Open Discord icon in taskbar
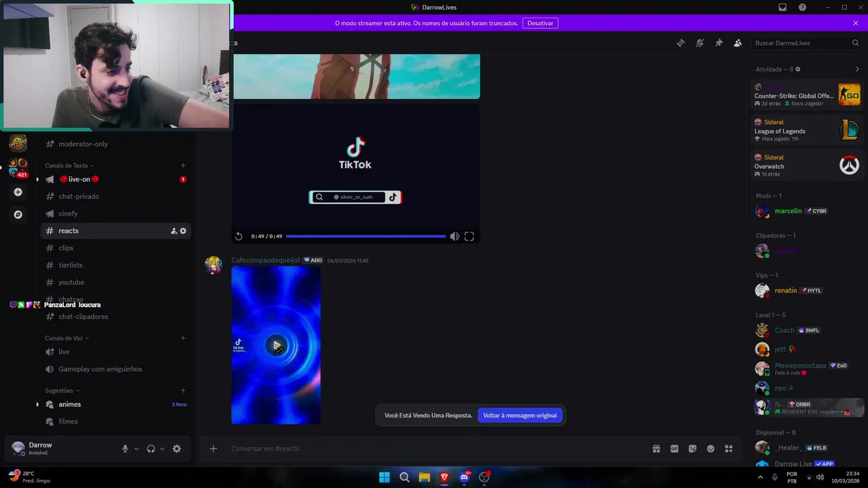868x488 pixels. point(465,477)
